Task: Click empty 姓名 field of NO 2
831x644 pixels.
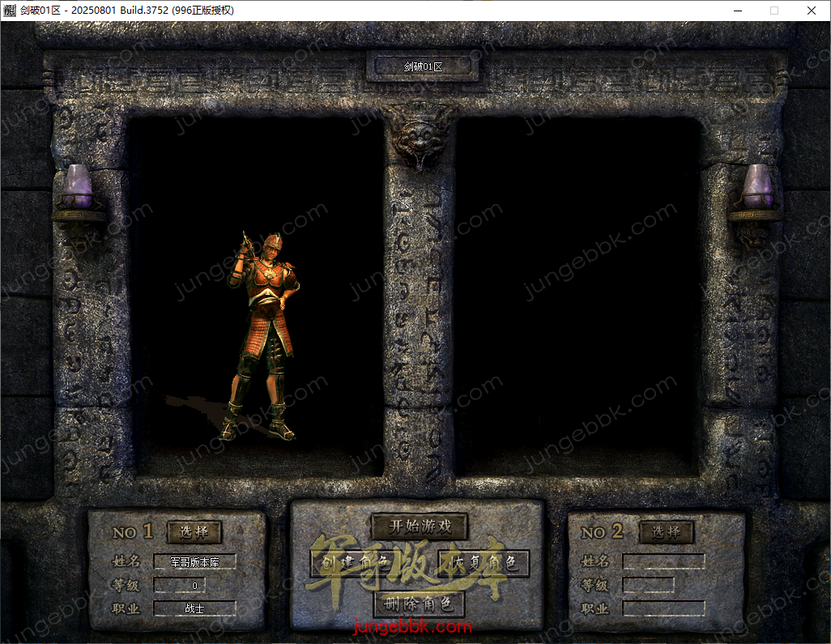Action: coord(663,561)
